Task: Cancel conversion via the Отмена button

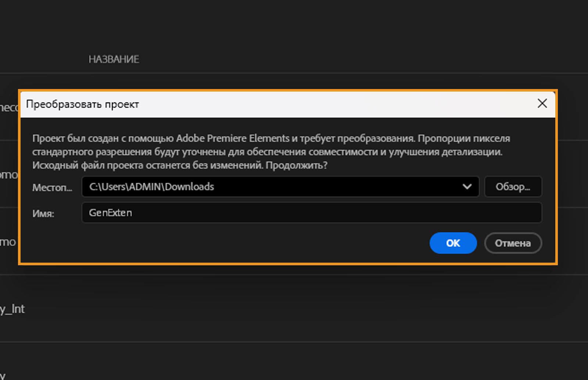Action: 513,243
